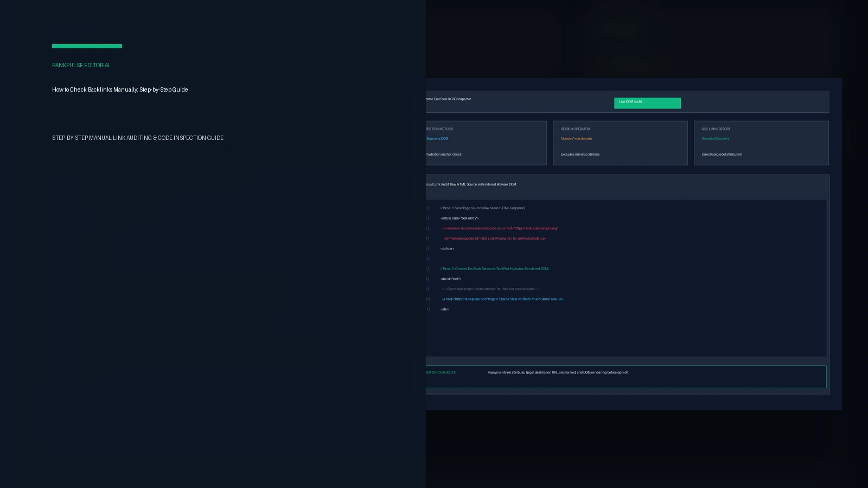The width and height of the screenshot is (868, 488).
Task: Open the GSC Links Report card
Action: click(x=761, y=143)
